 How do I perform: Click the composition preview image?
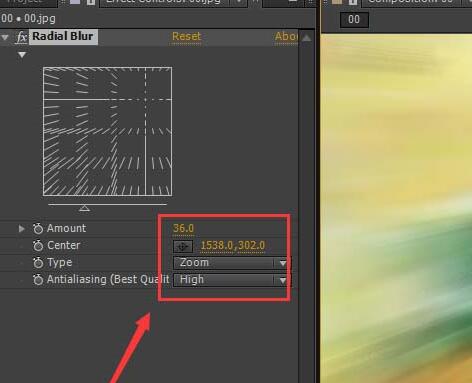(396, 208)
